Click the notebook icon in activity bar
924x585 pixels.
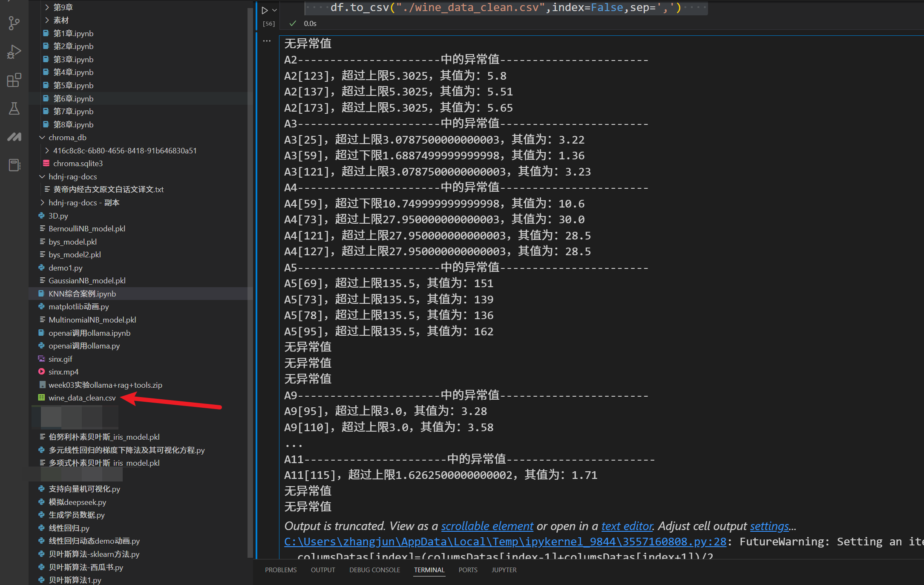click(x=14, y=165)
